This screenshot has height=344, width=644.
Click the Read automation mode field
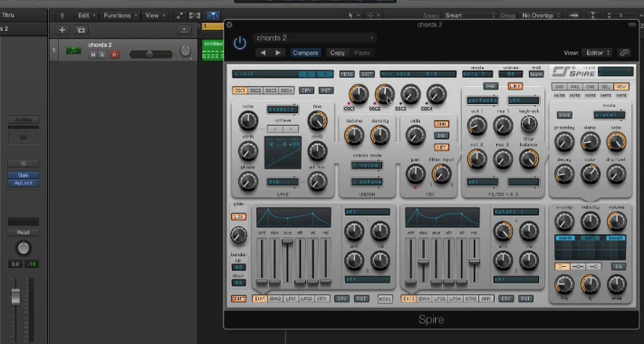pyautogui.click(x=24, y=233)
